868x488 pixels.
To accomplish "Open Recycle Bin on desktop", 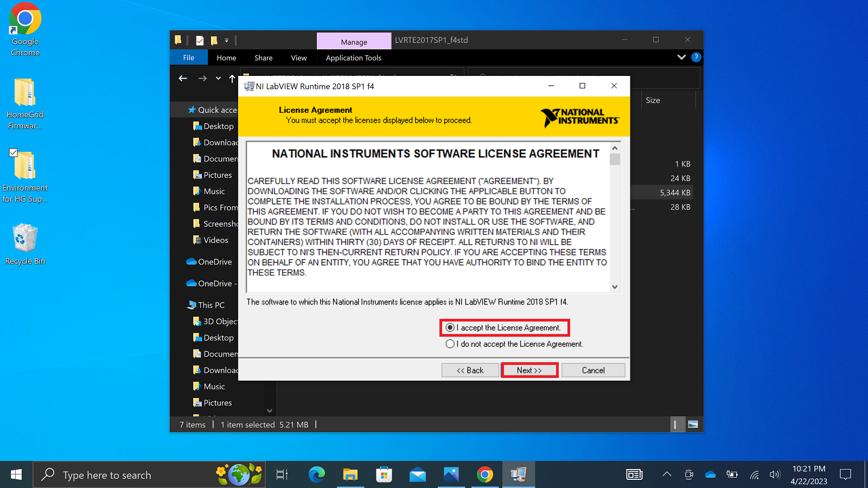I will 25,244.
